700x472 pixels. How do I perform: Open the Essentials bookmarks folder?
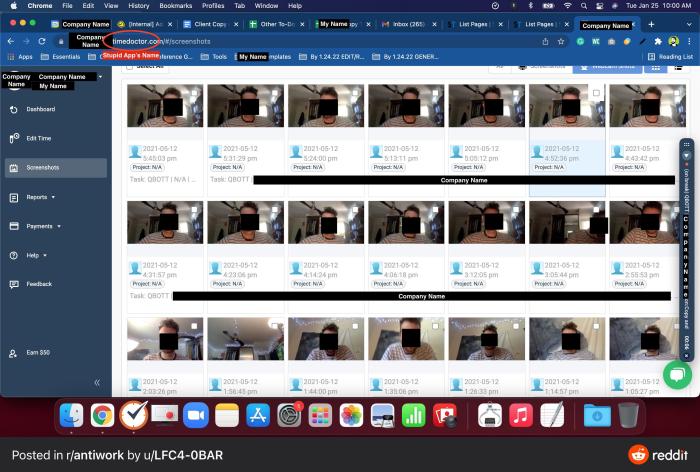(x=60, y=57)
